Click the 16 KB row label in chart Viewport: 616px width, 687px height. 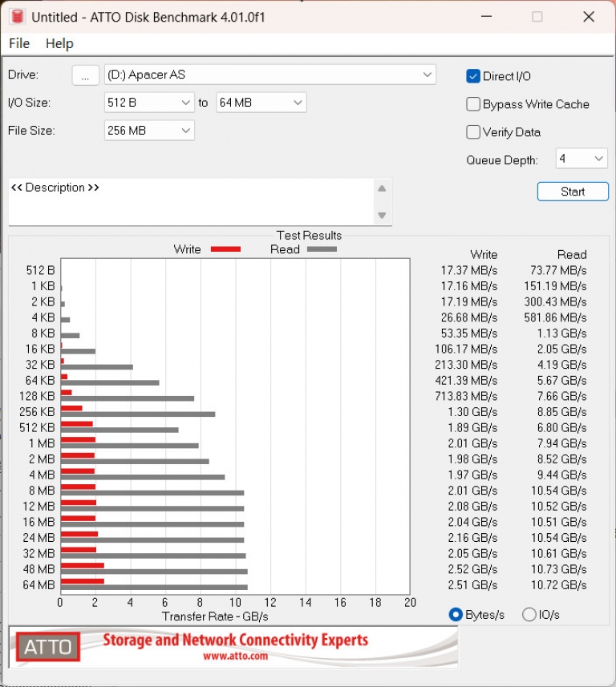point(40,349)
